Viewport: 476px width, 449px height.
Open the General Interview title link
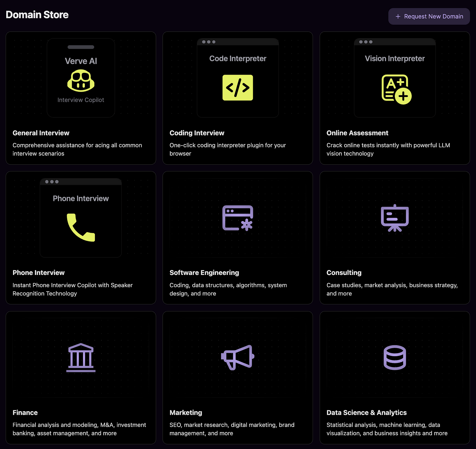[x=41, y=133]
